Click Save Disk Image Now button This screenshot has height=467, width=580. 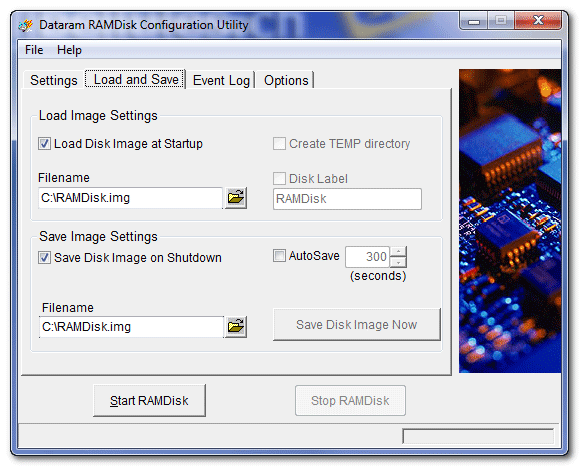pyautogui.click(x=357, y=325)
